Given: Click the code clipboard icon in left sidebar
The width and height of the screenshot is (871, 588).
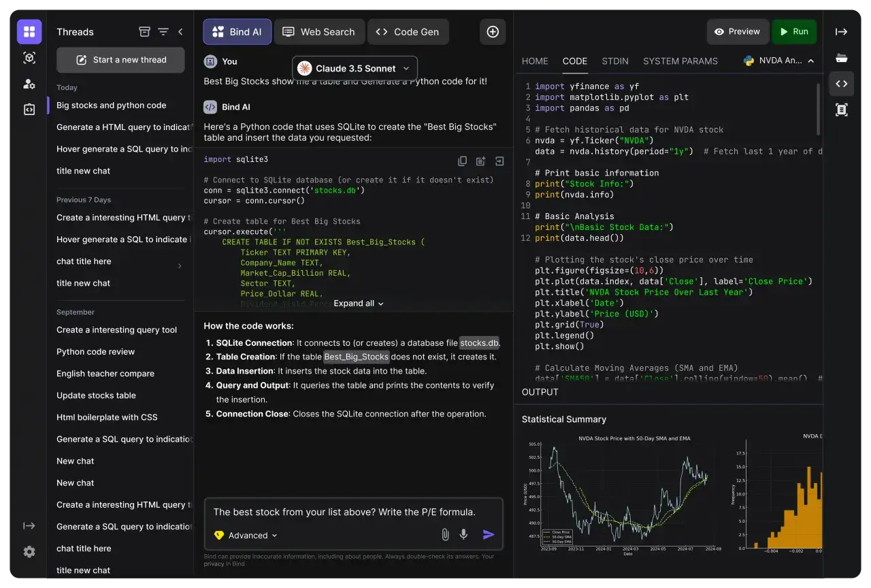Looking at the screenshot, I should click(x=29, y=110).
